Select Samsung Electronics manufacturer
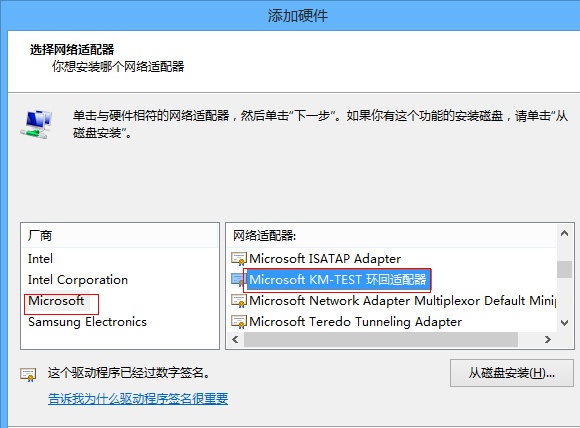This screenshot has width=580, height=428. 87,322
